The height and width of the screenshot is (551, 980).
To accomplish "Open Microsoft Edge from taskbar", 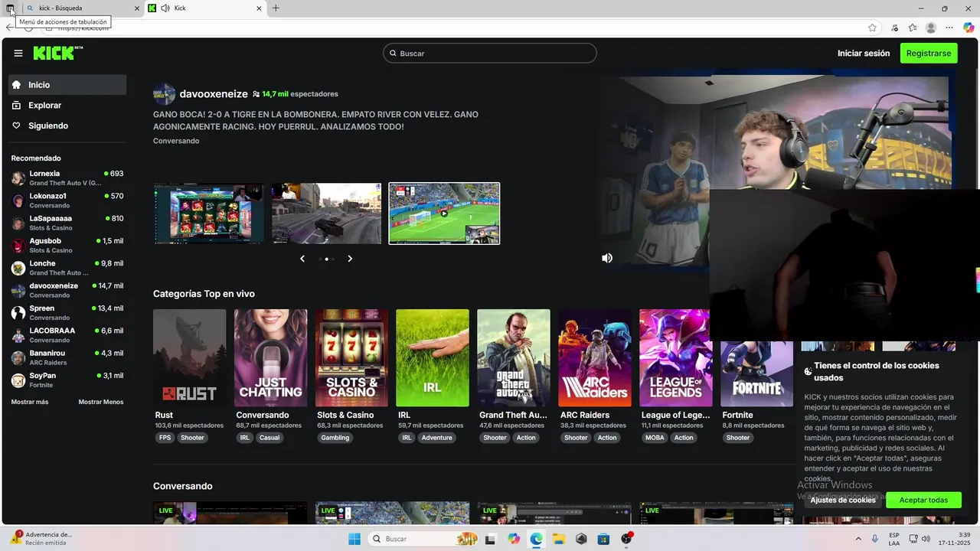I will [536, 539].
